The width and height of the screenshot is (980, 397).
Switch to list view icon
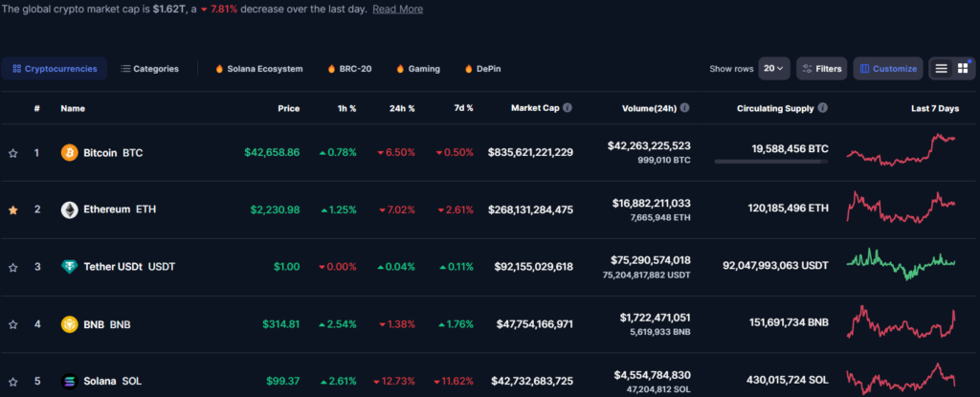pos(942,69)
